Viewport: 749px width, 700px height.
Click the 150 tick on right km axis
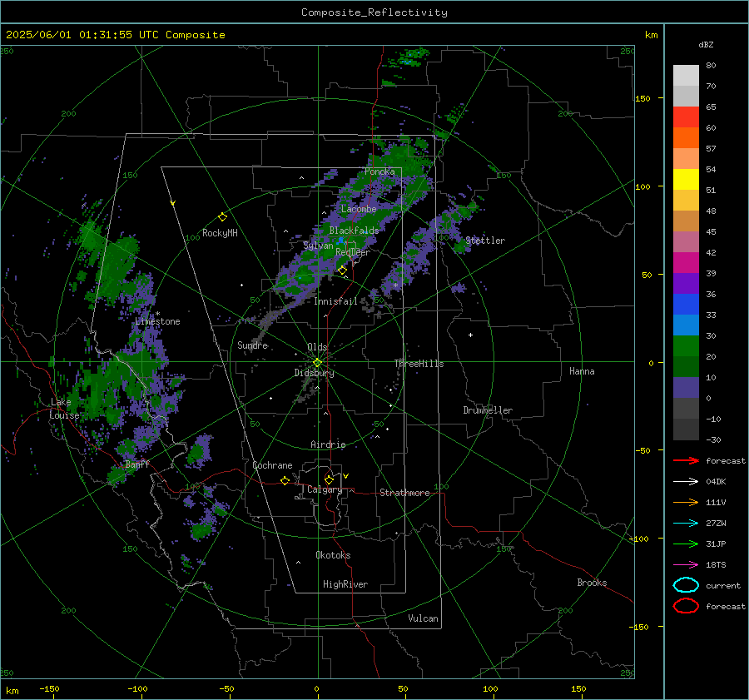pyautogui.click(x=642, y=98)
